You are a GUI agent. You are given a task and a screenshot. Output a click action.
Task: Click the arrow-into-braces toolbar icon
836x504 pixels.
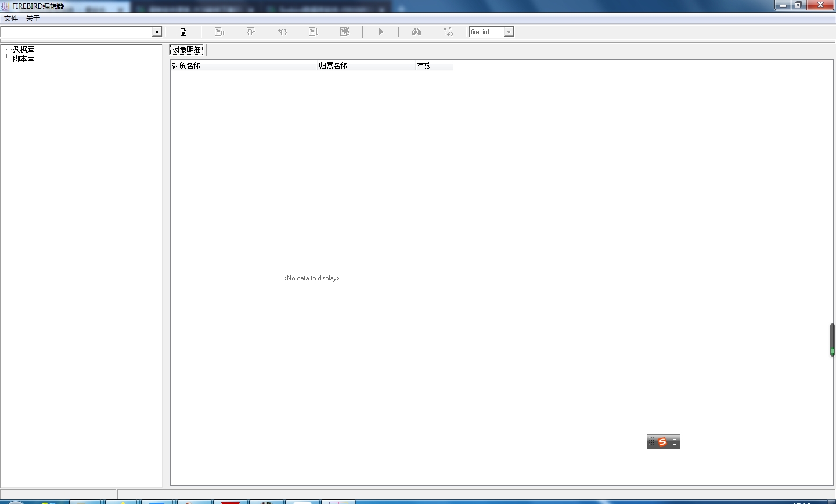click(282, 32)
